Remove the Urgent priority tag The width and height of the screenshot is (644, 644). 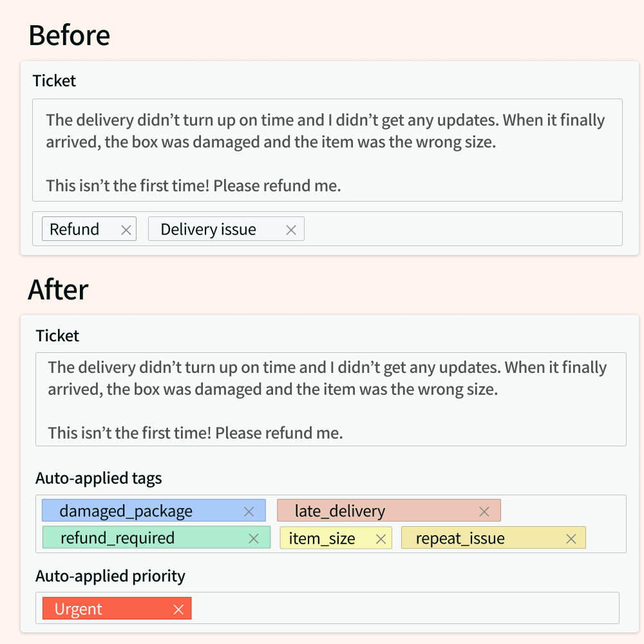pos(178,609)
